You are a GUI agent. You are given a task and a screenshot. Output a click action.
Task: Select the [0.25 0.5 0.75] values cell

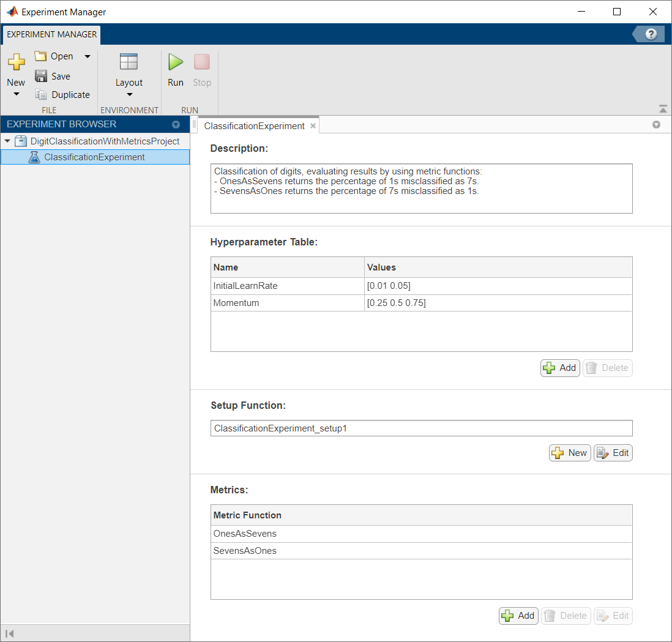point(498,303)
